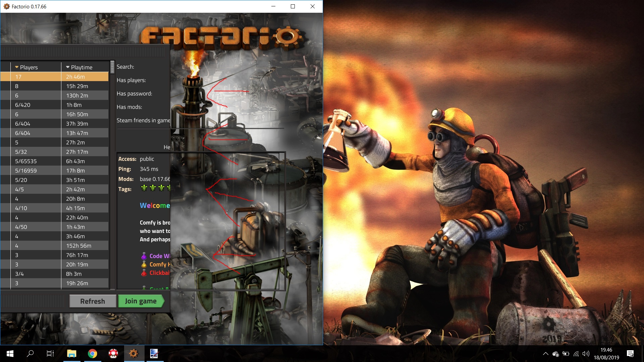The image size is (644, 362).
Task: Select the 4/5 players server row
Action: pyautogui.click(x=54, y=189)
